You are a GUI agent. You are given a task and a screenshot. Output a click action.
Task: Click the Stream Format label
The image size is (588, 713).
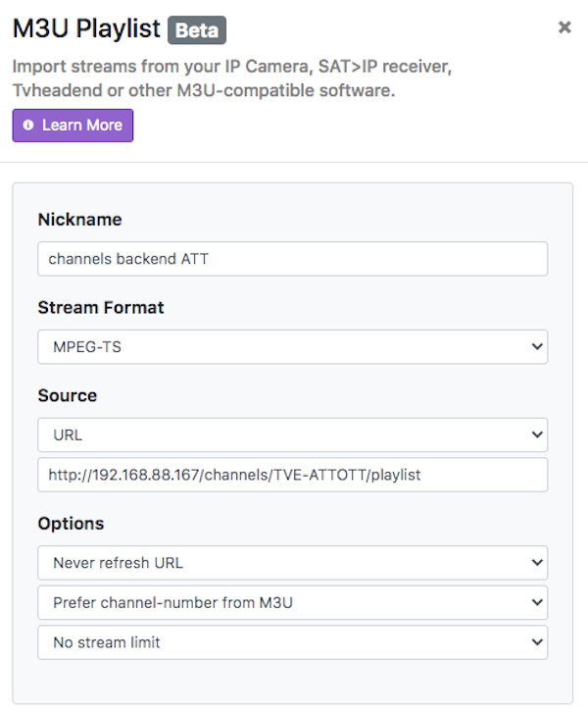101,308
